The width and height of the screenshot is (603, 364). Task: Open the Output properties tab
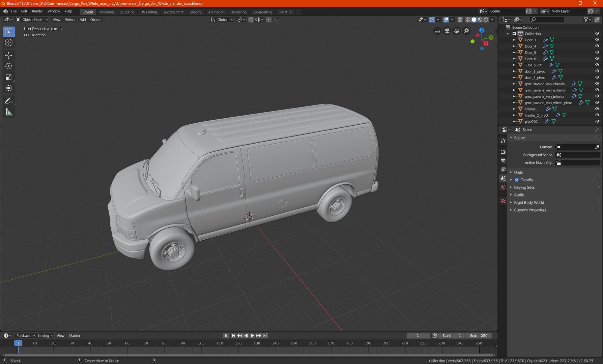(503, 161)
